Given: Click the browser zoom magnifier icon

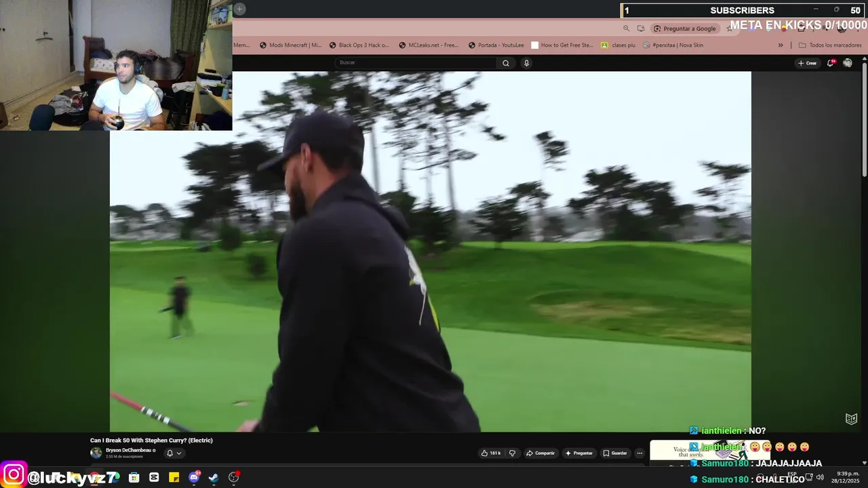Looking at the screenshot, I should [x=626, y=28].
